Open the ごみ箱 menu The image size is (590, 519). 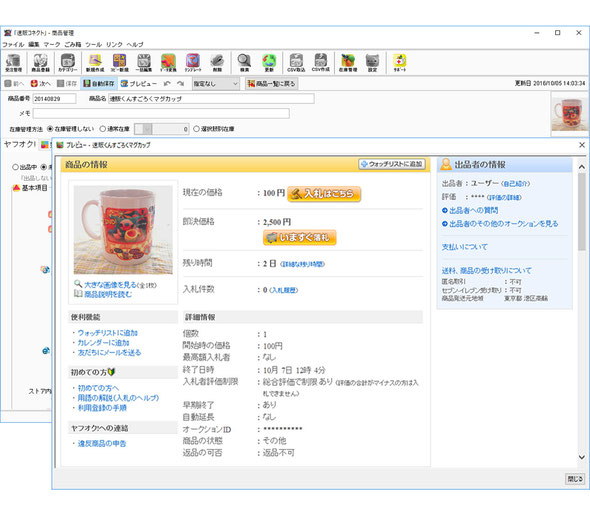73,44
